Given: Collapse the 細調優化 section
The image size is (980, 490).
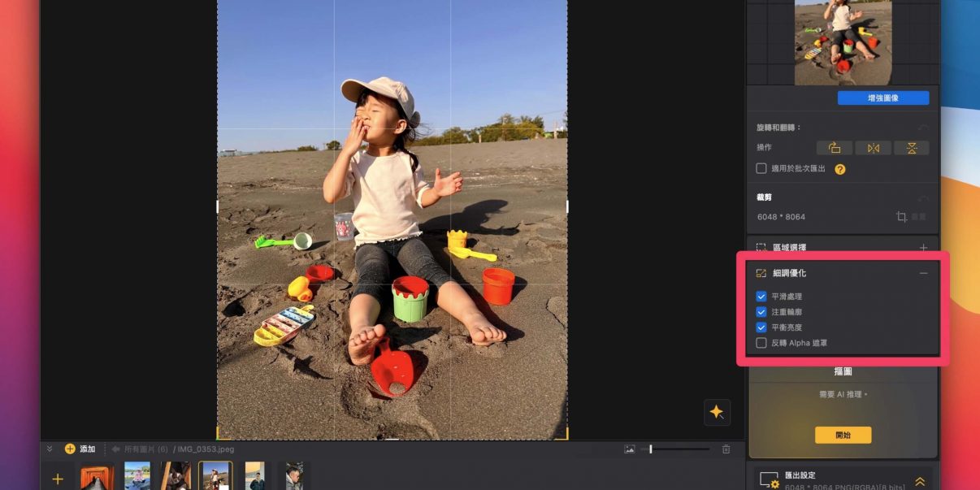Looking at the screenshot, I should [923, 273].
